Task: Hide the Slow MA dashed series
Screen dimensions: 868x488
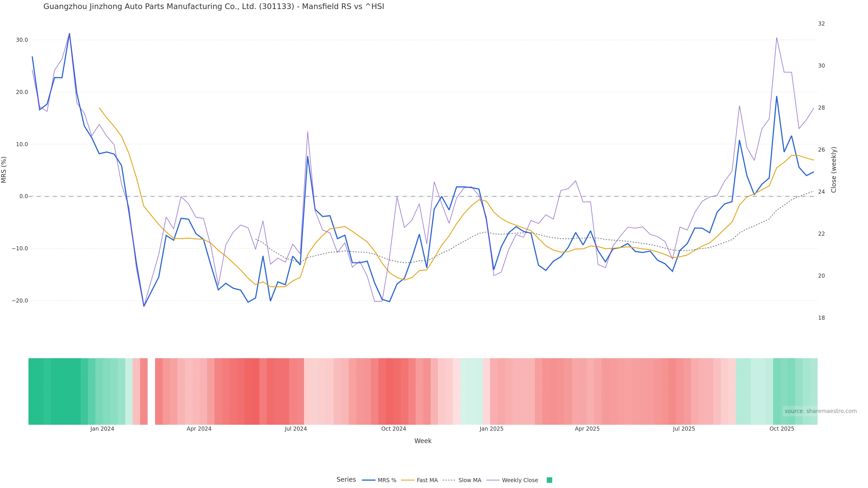Action: [x=470, y=480]
